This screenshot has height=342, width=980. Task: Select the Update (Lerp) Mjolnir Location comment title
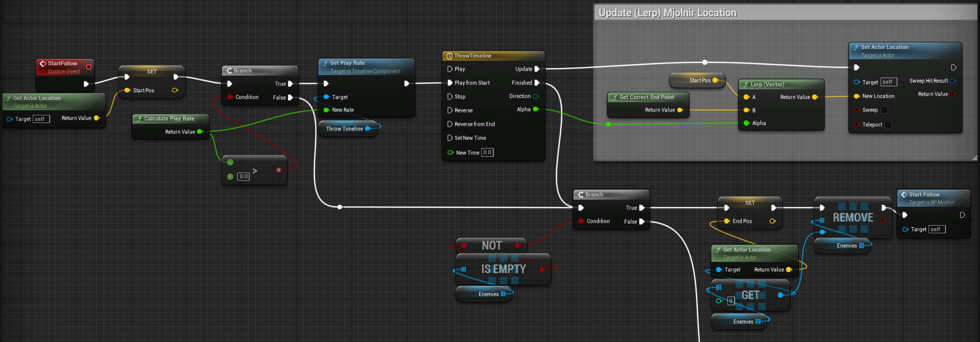coord(668,13)
